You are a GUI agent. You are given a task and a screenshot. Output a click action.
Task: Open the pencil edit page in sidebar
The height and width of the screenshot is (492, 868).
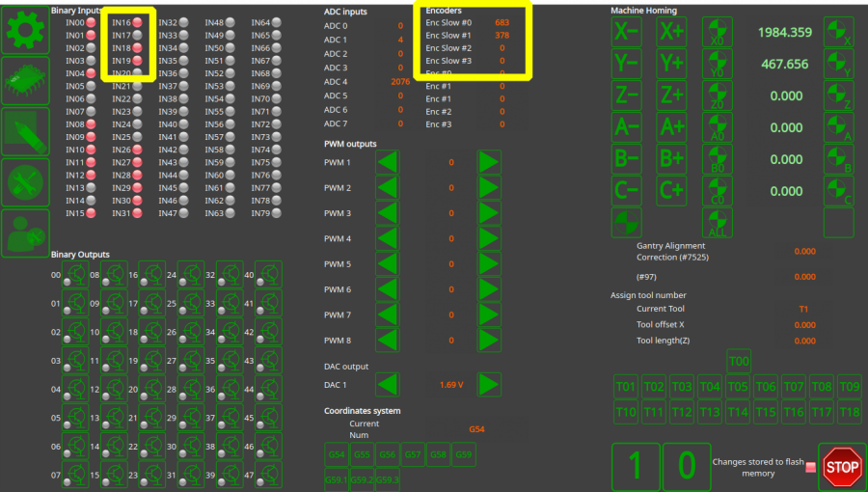pyautogui.click(x=25, y=131)
